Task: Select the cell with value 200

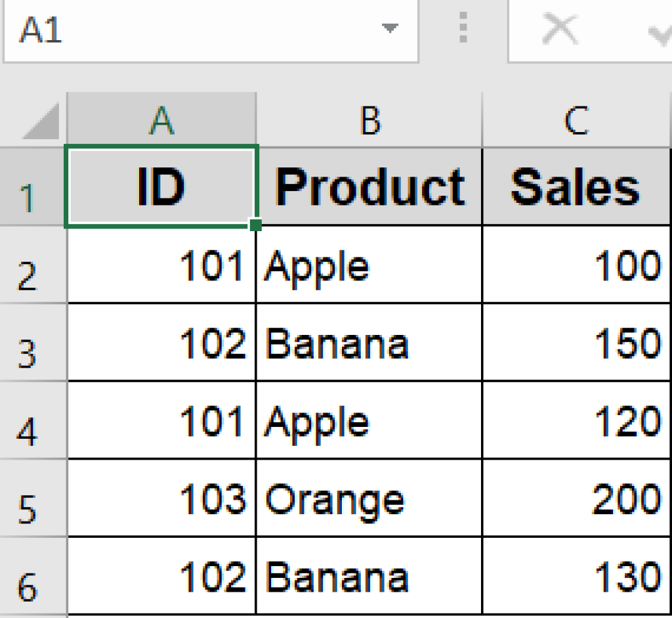Action: point(576,498)
